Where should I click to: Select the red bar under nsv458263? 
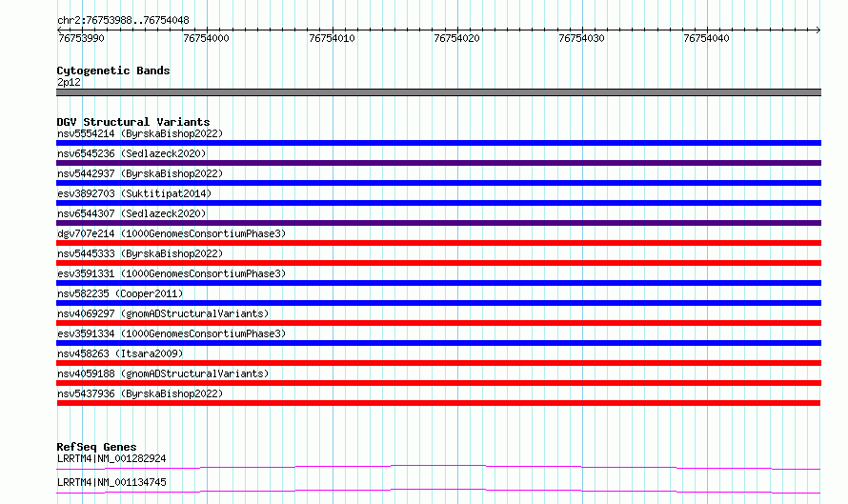coord(438,363)
